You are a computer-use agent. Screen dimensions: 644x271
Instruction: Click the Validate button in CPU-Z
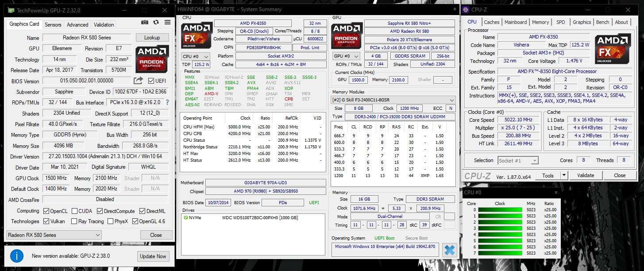click(585, 175)
